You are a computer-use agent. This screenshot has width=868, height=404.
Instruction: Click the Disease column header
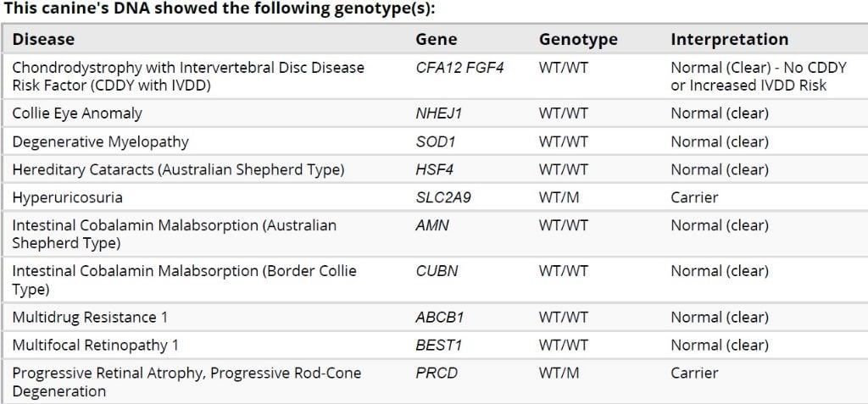point(43,39)
